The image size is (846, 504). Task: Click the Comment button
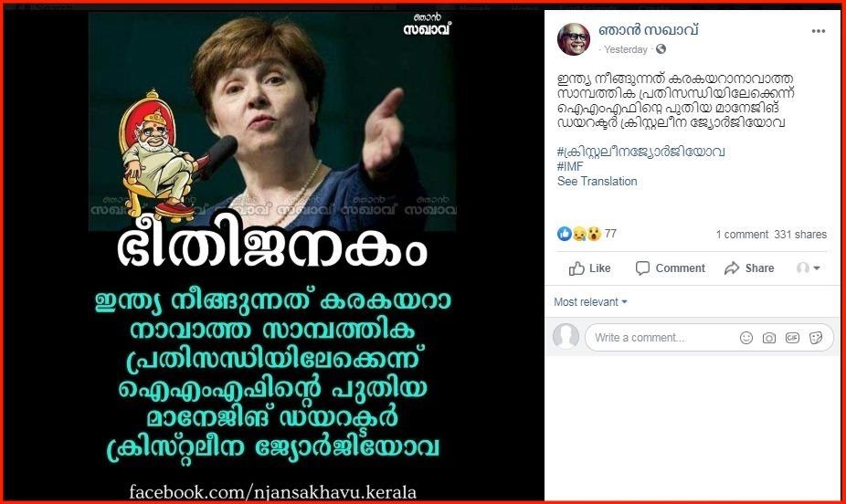click(670, 268)
